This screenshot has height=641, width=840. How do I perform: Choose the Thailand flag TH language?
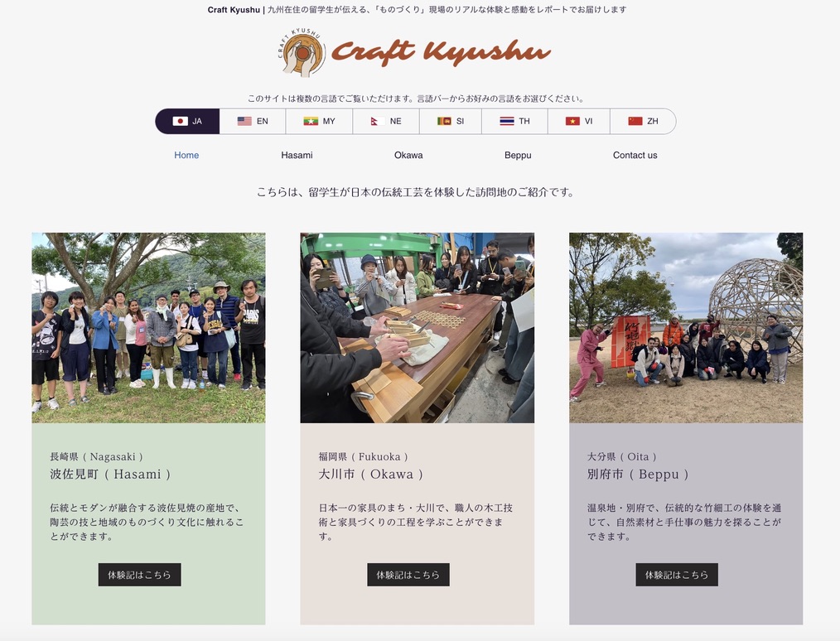click(x=514, y=121)
